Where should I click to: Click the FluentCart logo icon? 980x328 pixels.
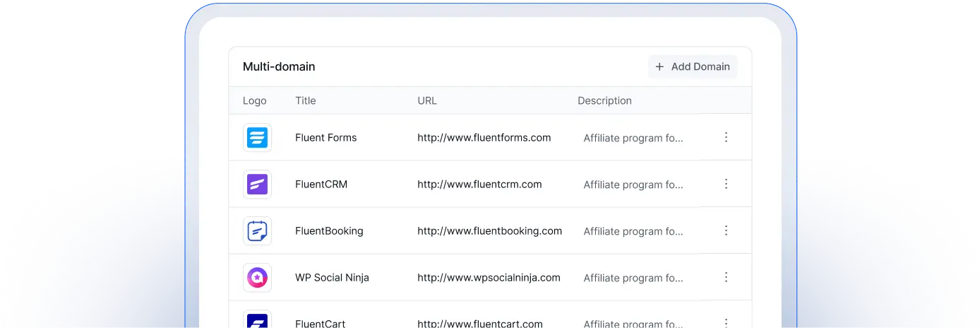257,319
